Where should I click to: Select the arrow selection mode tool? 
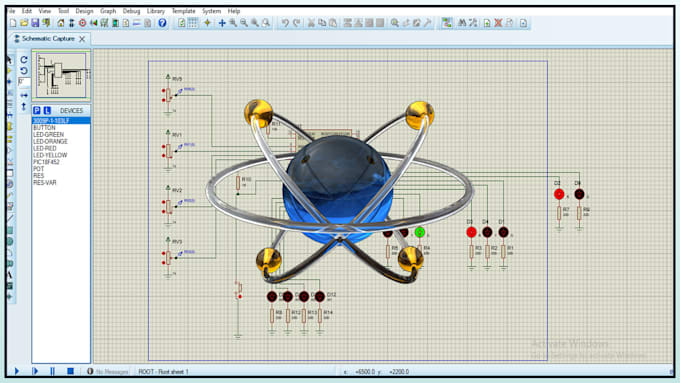(x=10, y=59)
